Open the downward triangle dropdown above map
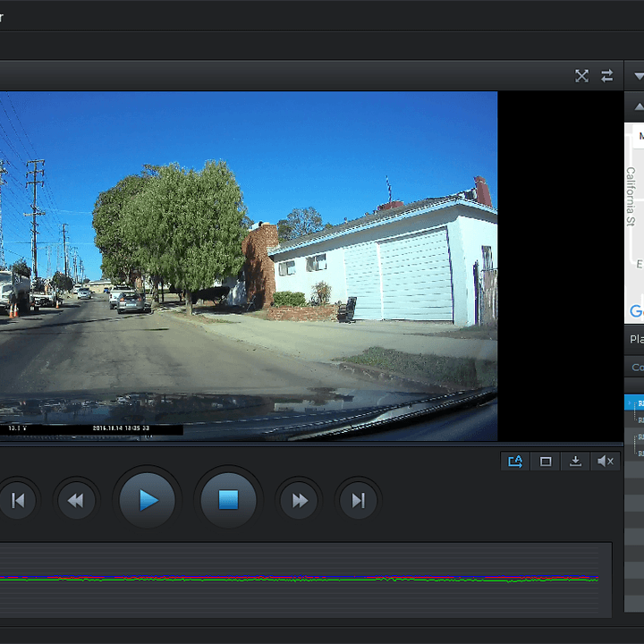 pos(639,76)
